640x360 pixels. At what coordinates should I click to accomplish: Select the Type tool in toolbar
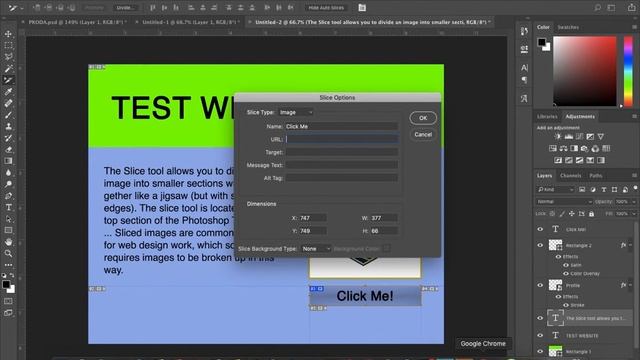8,207
